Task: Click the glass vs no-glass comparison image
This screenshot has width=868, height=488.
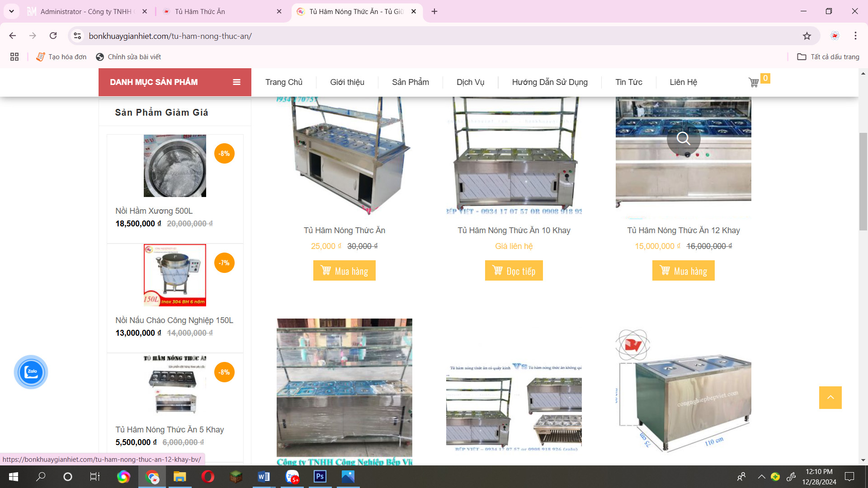Action: [x=514, y=406]
